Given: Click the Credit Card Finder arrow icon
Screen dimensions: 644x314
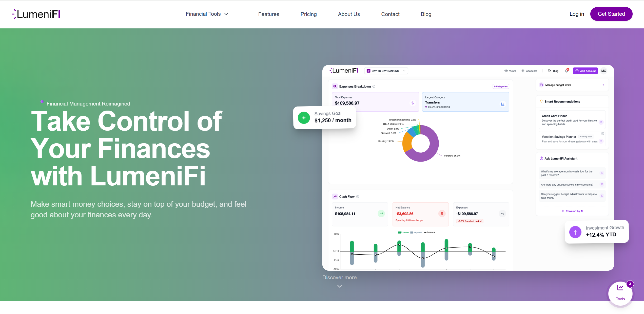Looking at the screenshot, I should click(601, 122).
